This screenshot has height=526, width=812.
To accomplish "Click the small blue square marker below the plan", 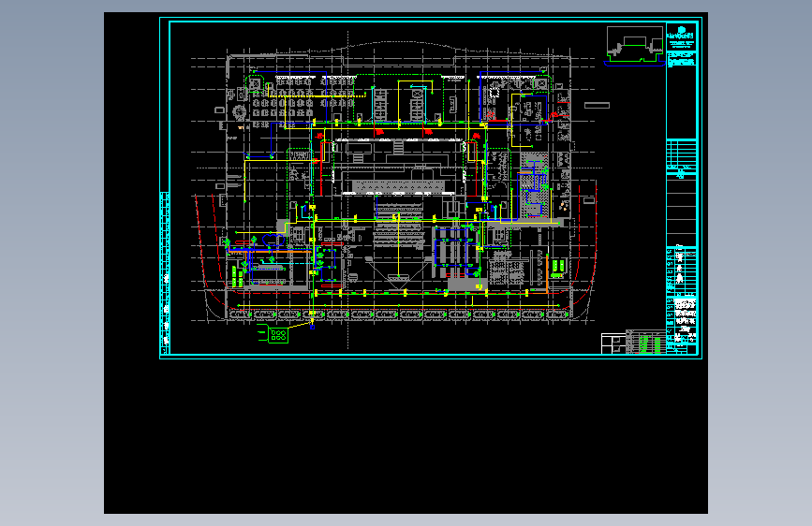I will 312,328.
